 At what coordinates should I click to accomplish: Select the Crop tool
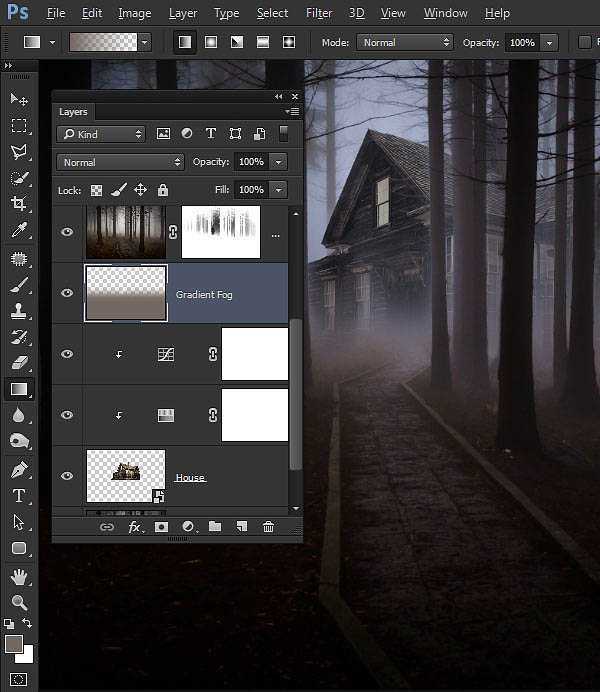pos(19,204)
